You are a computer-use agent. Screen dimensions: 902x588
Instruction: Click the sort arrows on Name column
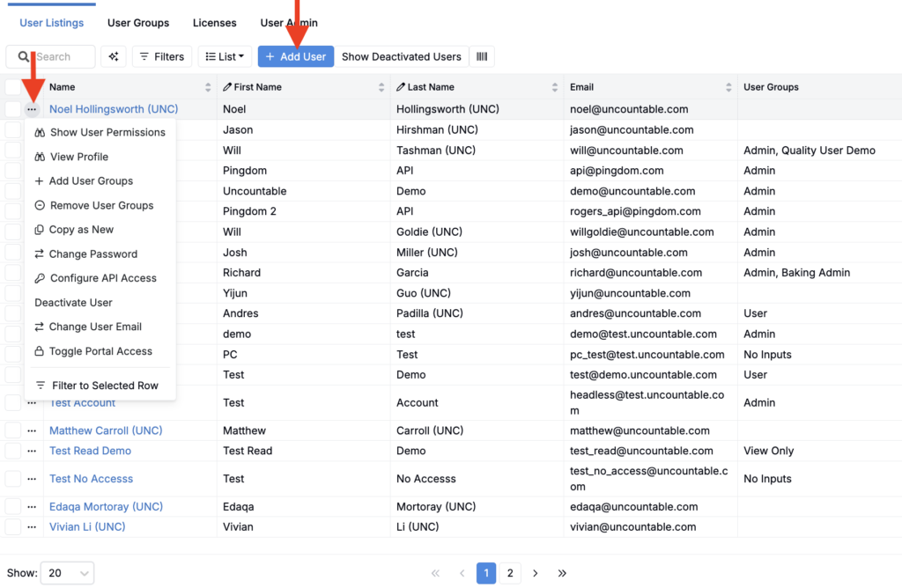208,87
